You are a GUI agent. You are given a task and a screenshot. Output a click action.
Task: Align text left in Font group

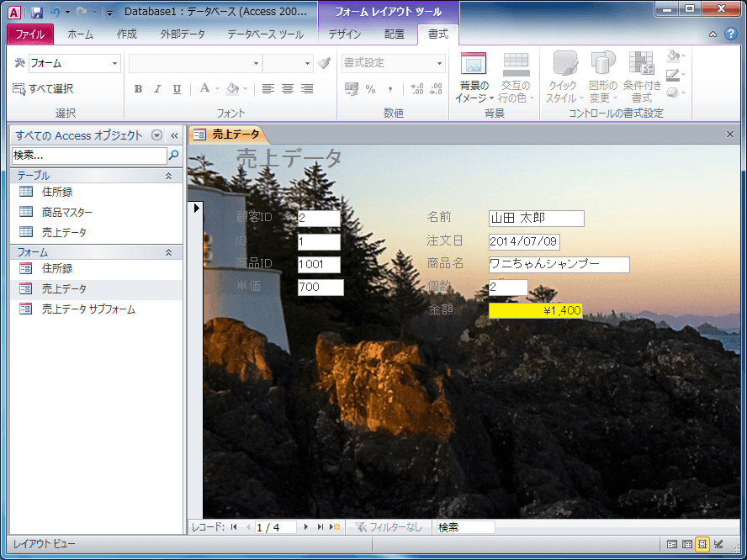click(x=268, y=88)
